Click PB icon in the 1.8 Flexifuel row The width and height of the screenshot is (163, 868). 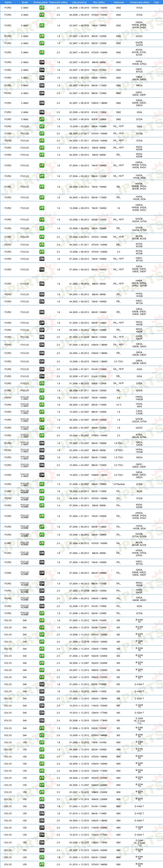pos(42,484)
